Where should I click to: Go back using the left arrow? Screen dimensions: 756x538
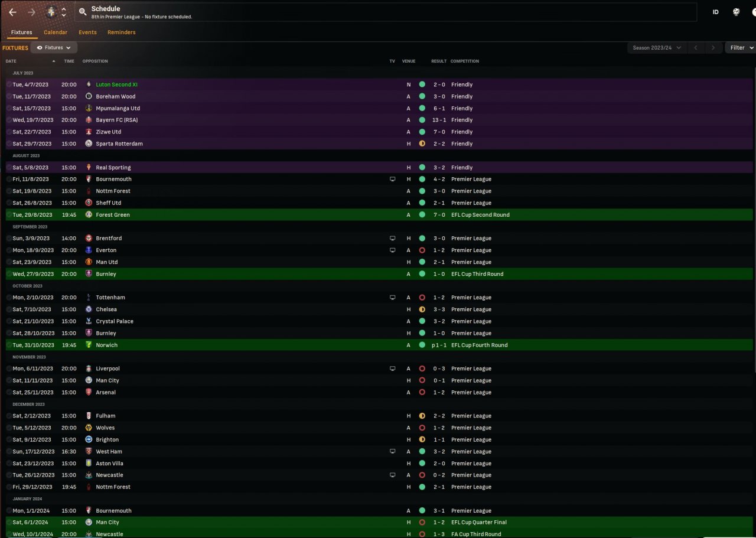point(12,12)
